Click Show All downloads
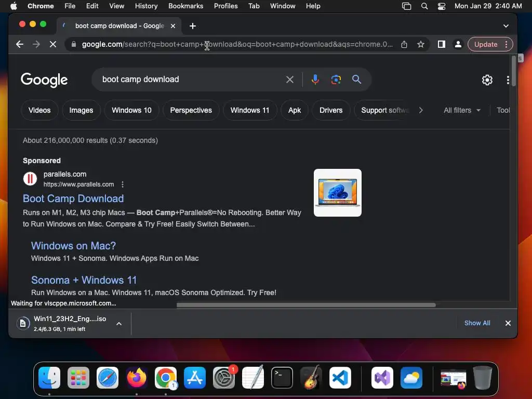The image size is (532, 399). (x=477, y=323)
